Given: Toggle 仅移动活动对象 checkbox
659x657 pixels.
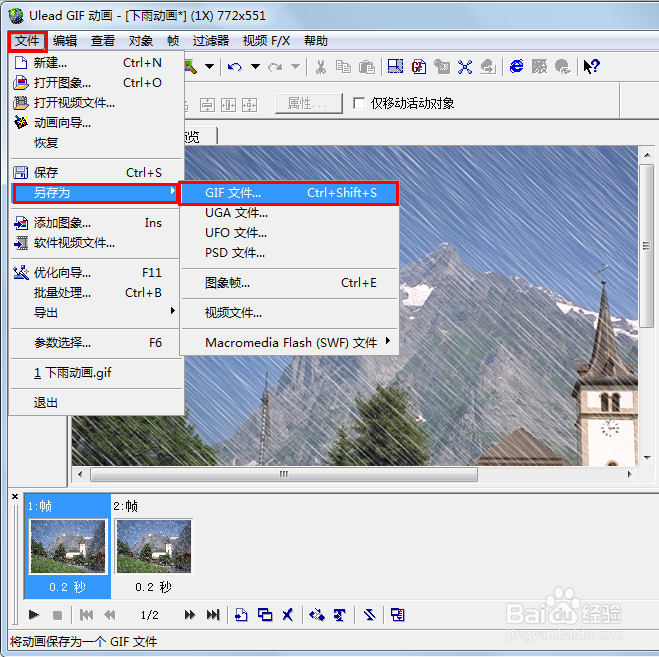Looking at the screenshot, I should (x=359, y=103).
